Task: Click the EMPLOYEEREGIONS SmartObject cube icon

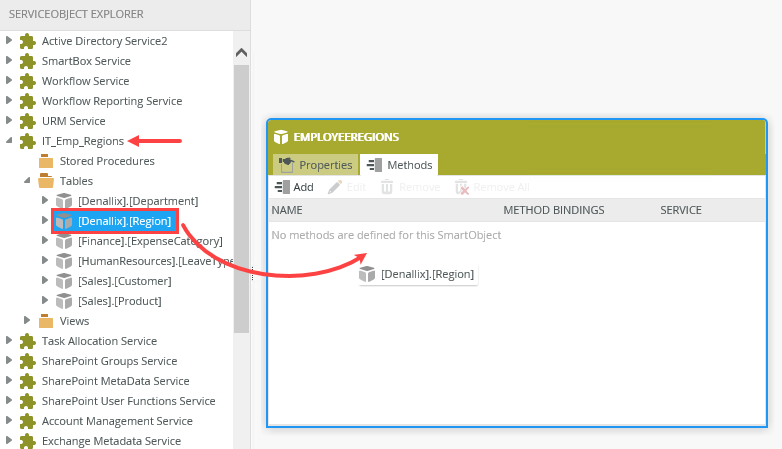Action: tap(281, 137)
